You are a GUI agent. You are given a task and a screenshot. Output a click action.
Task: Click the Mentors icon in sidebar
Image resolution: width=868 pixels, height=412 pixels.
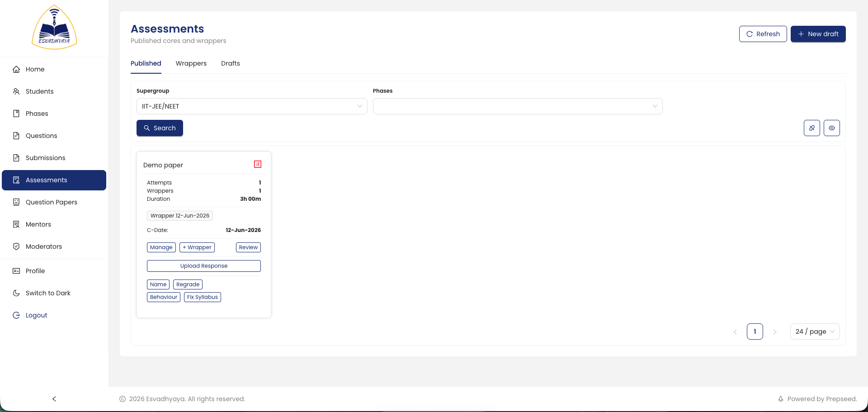point(16,224)
